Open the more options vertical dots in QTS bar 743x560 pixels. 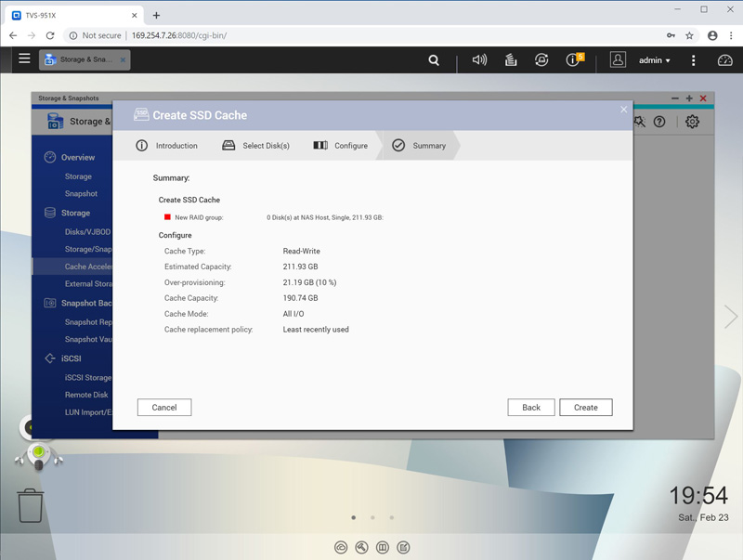pyautogui.click(x=693, y=60)
